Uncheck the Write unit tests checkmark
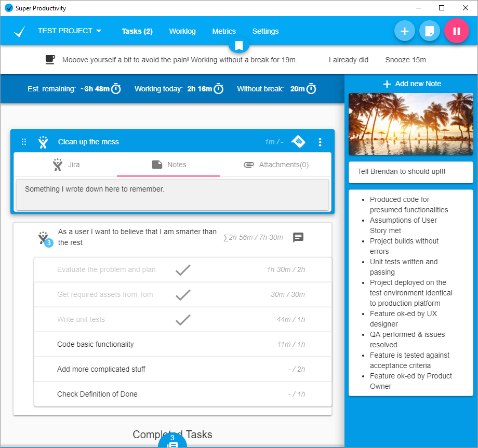The width and height of the screenshot is (478, 448). click(183, 319)
